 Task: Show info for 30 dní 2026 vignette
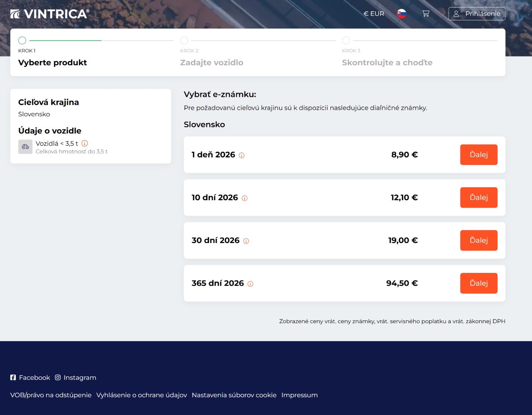coord(246,241)
